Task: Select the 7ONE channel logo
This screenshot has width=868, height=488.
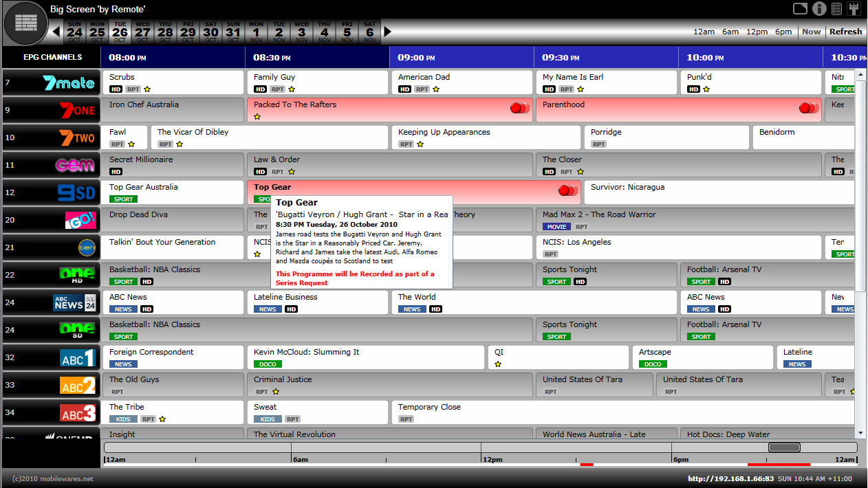Action: coord(77,110)
